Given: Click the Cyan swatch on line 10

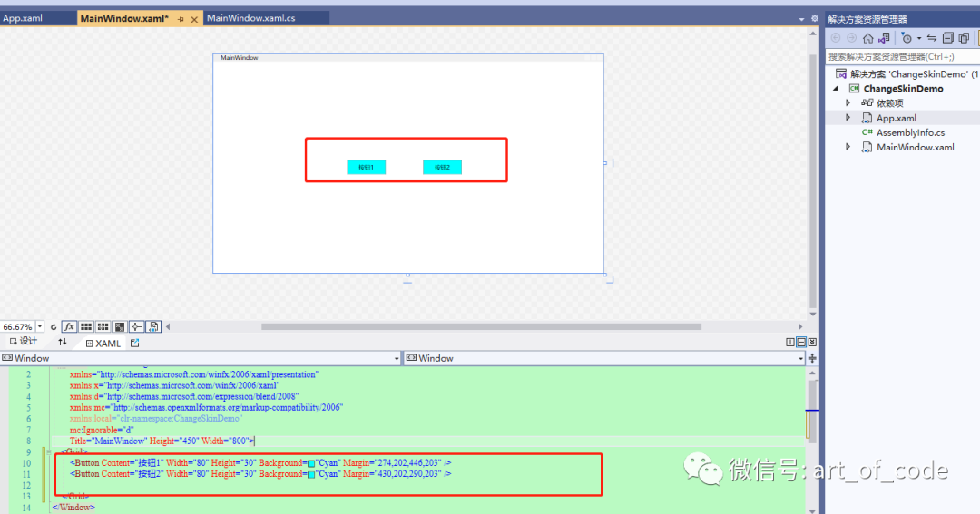Looking at the screenshot, I should 311,463.
